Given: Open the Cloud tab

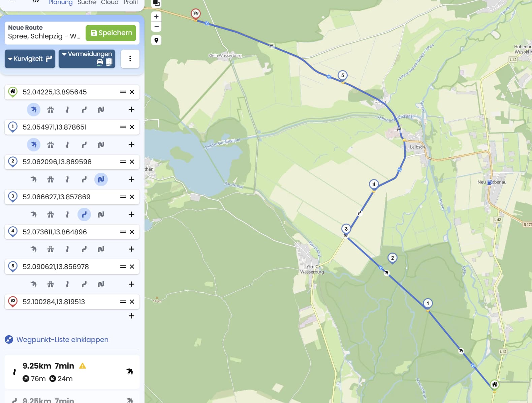Looking at the screenshot, I should point(109,2).
